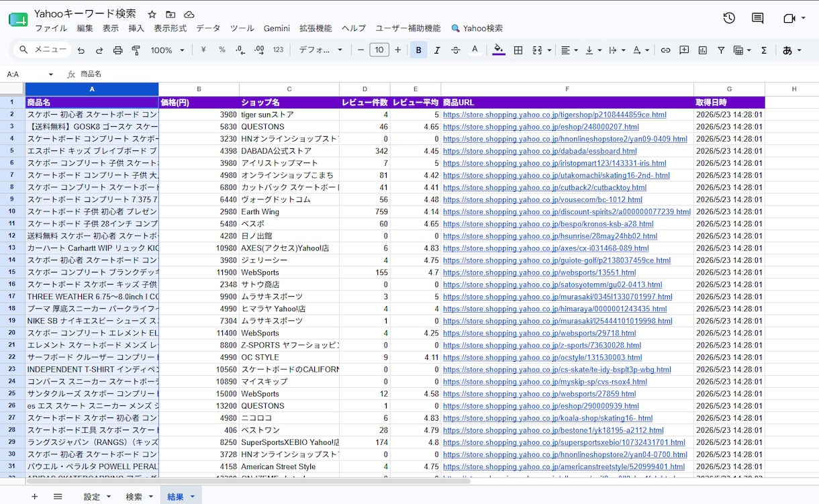819x504 pixels.
Task: Open the merge cells dropdown arrow
Action: pyautogui.click(x=549, y=50)
